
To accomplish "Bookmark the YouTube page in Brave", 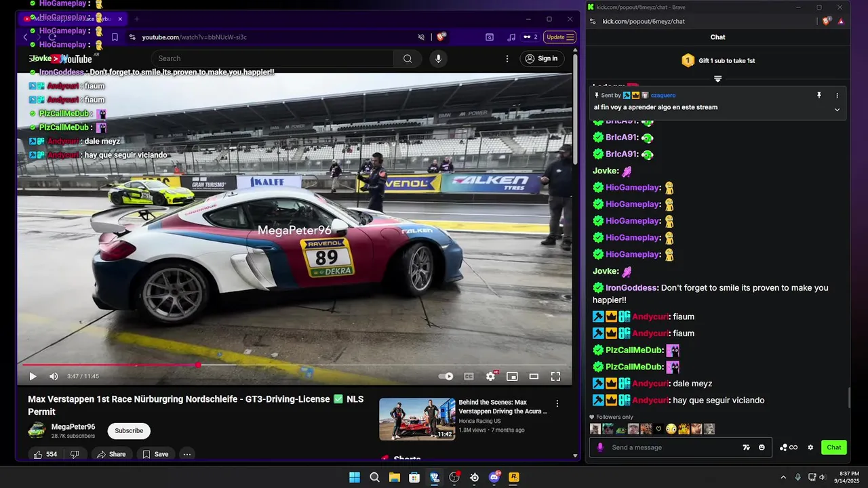I will (115, 37).
